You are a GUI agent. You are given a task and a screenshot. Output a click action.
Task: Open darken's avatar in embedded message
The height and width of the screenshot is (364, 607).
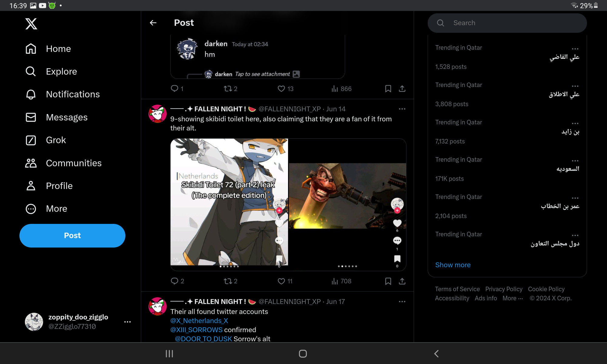coord(187,49)
